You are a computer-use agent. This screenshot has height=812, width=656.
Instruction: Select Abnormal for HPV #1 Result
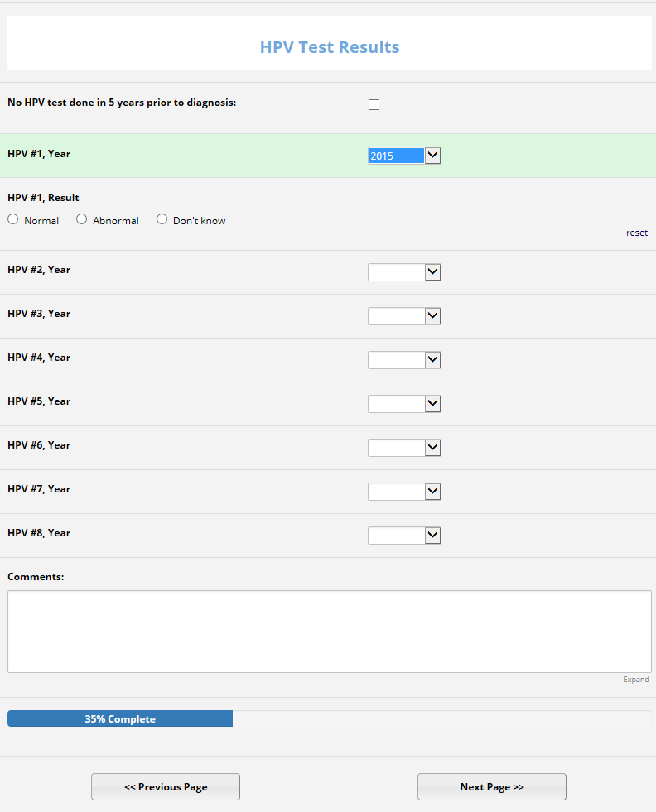click(82, 219)
